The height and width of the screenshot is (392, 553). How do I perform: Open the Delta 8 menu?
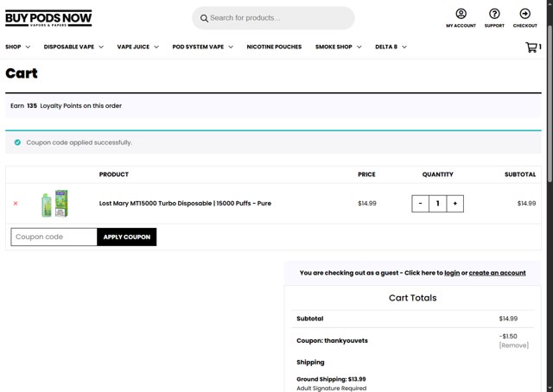coord(391,47)
